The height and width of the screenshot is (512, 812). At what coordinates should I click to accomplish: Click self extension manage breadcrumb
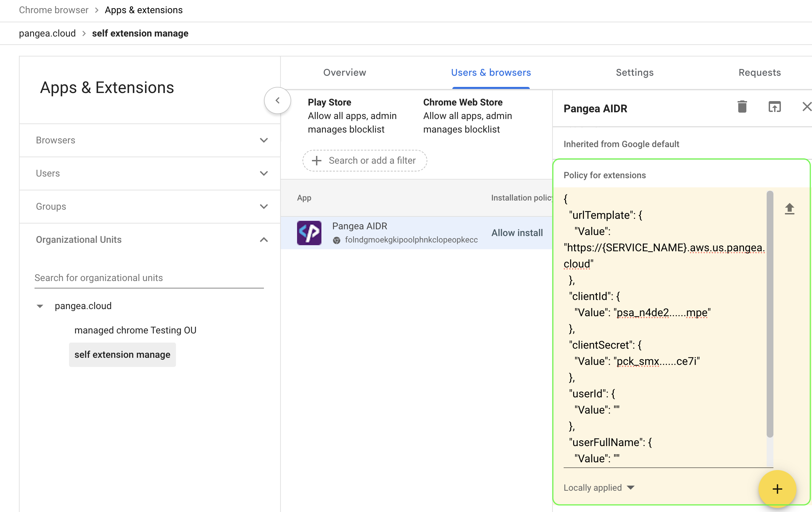tap(140, 33)
